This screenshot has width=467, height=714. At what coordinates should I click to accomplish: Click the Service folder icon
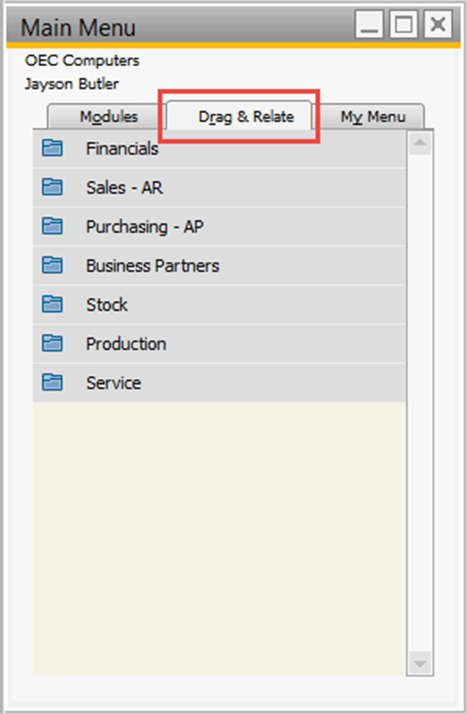52,382
